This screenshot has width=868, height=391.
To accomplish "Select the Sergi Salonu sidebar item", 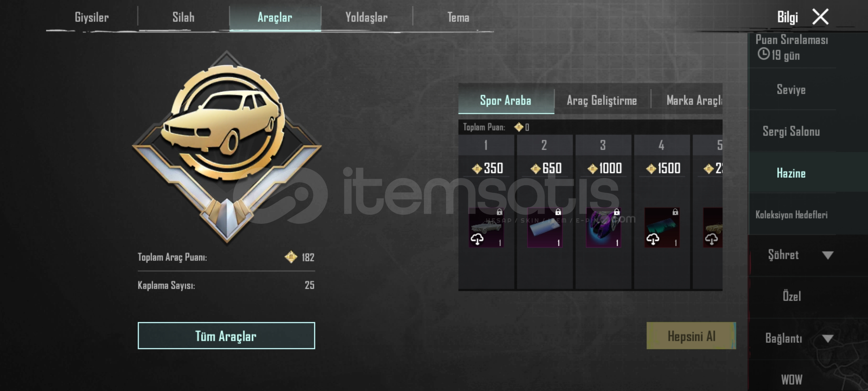I will click(791, 131).
